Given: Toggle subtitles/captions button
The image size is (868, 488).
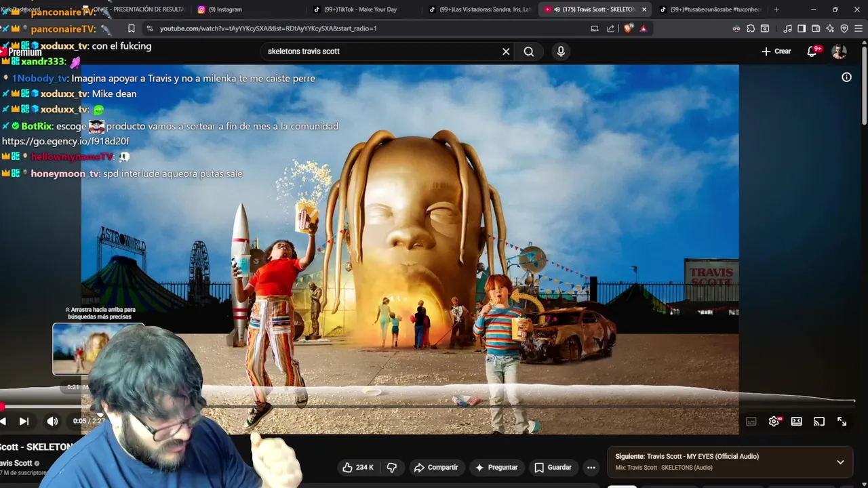Looking at the screenshot, I should [751, 422].
